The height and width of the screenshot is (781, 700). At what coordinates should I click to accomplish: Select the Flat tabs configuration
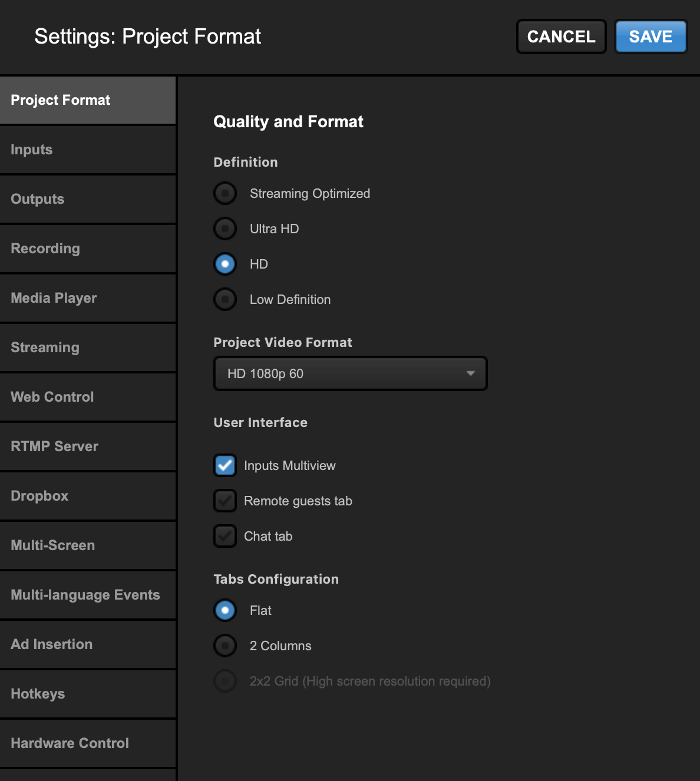225,610
